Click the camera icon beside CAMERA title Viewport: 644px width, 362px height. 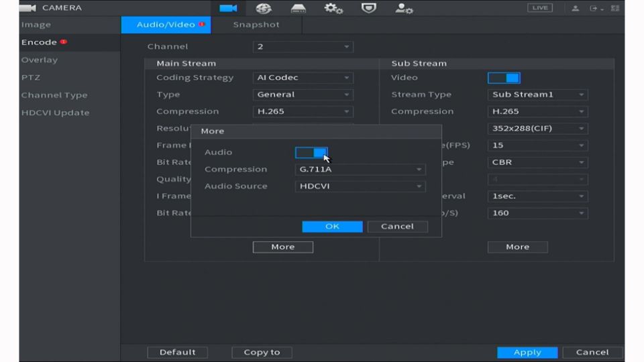pos(28,8)
